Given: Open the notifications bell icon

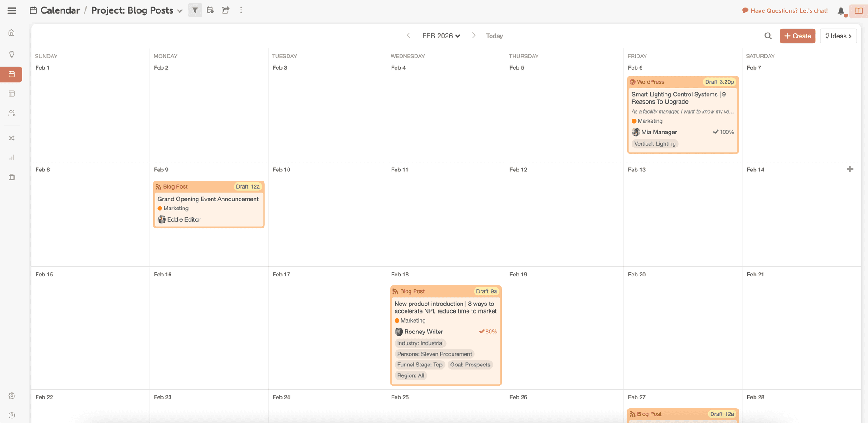Looking at the screenshot, I should pos(841,10).
